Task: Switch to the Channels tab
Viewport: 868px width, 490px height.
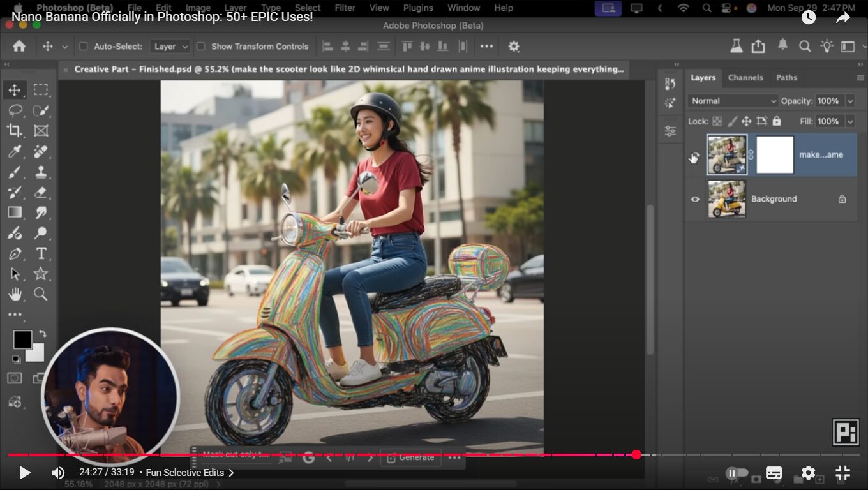Action: point(745,78)
